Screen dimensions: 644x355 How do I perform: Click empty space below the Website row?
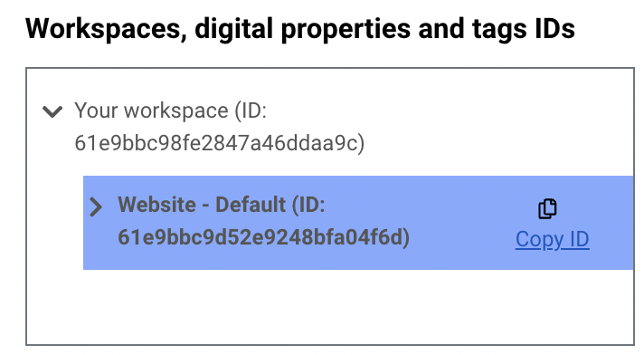coord(328,306)
